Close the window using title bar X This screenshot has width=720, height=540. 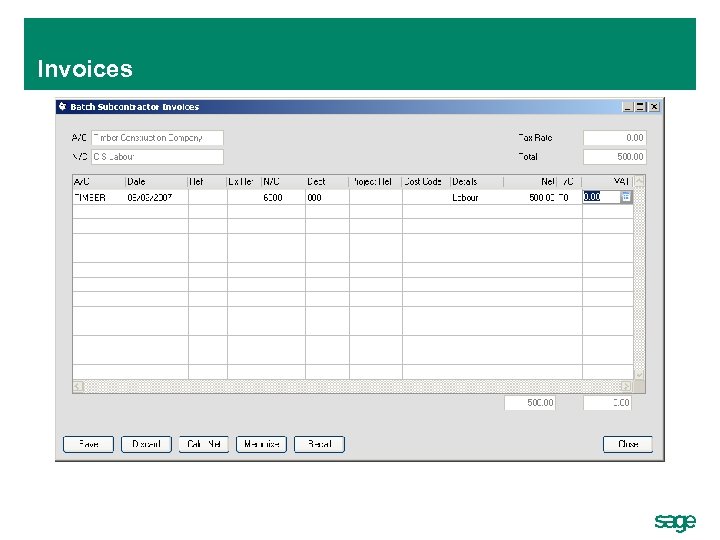(654, 107)
